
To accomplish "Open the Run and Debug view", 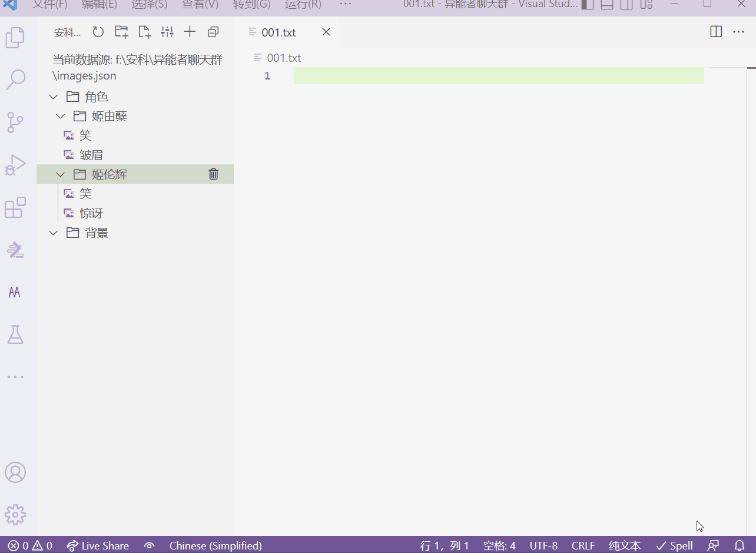I will click(15, 165).
